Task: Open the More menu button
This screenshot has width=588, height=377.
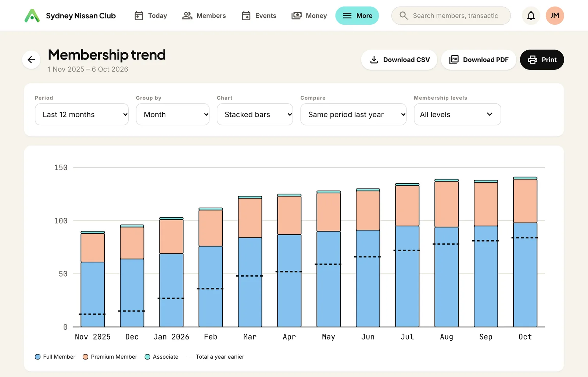Action: coord(357,16)
